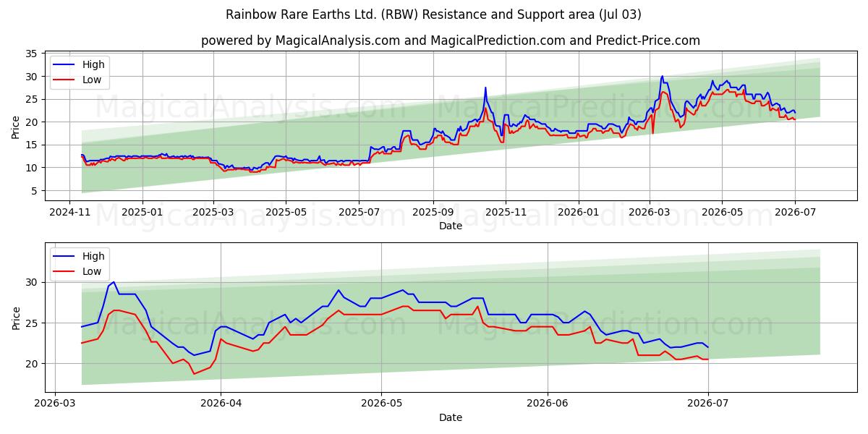868x434 pixels.
Task: Click the '35' price tick on top chart
Action: pos(32,54)
